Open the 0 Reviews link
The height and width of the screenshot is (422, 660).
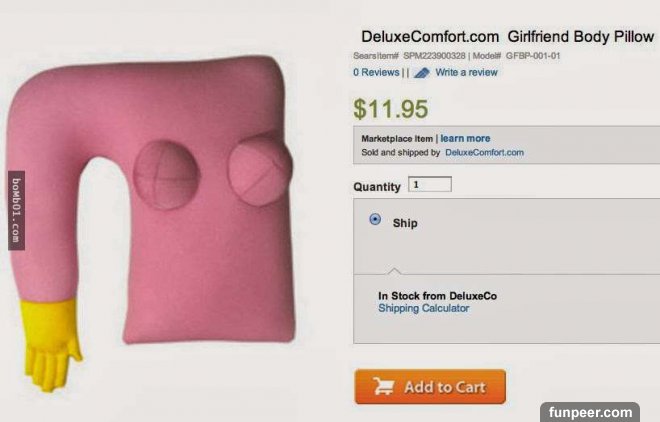(x=376, y=72)
